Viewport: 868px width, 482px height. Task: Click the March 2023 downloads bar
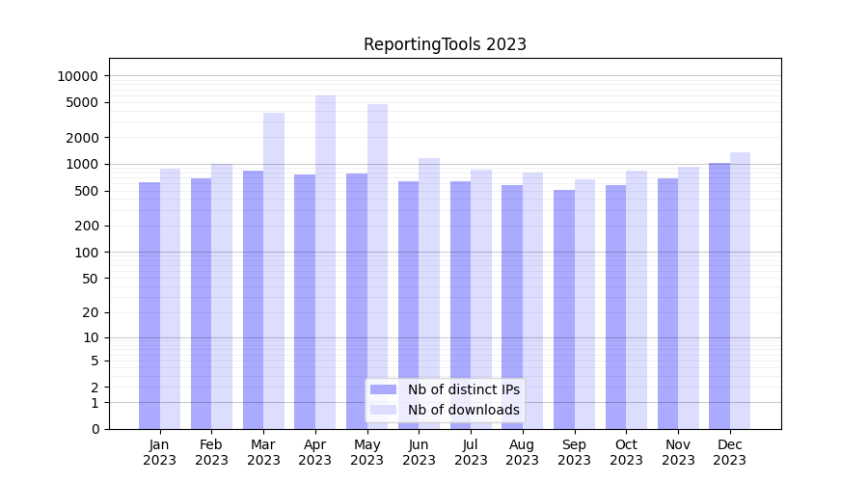274,271
